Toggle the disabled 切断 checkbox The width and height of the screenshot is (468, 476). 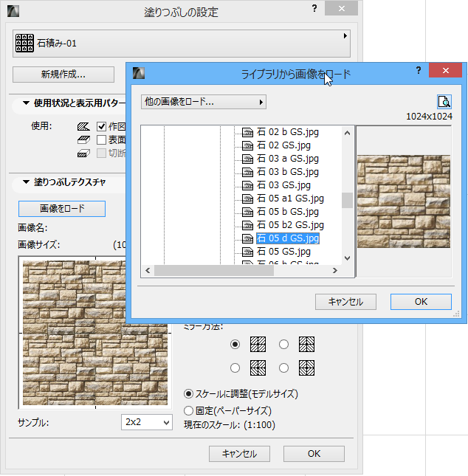pyautogui.click(x=101, y=154)
